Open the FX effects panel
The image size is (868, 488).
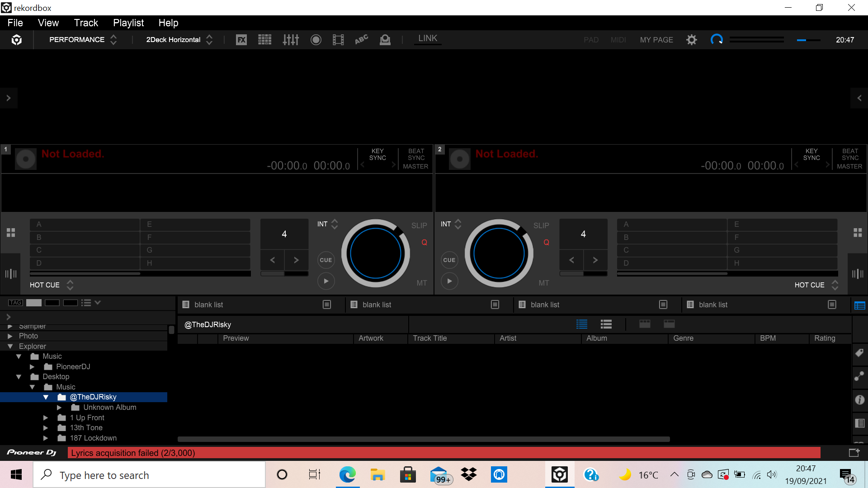(x=241, y=40)
